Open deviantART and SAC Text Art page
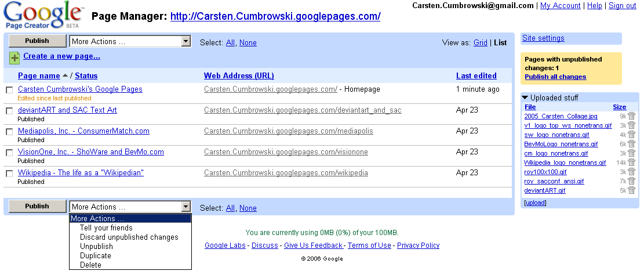The image size is (644, 278). (67, 110)
